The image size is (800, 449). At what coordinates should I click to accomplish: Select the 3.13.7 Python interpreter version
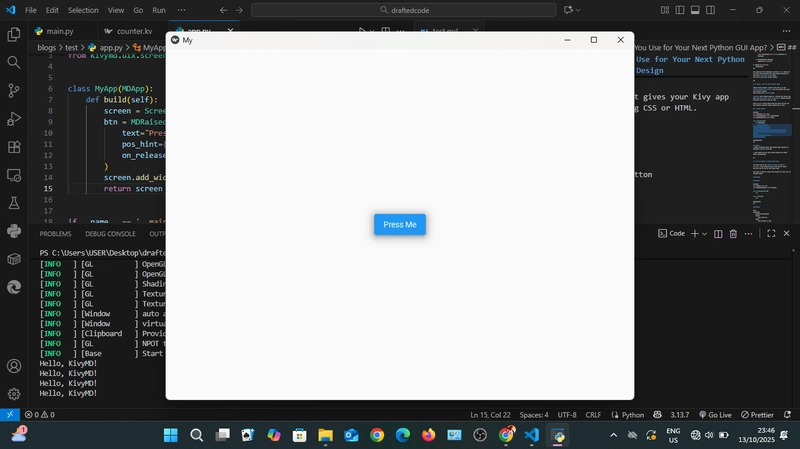click(x=680, y=414)
